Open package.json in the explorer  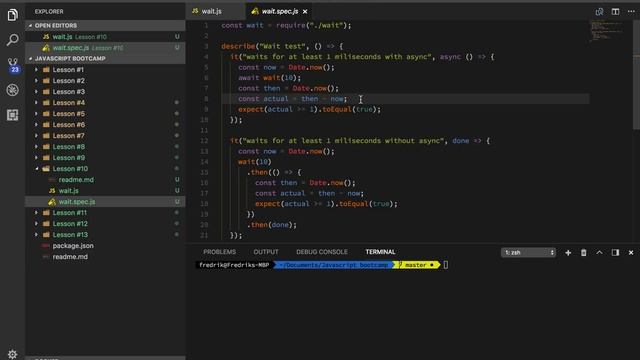[105, 246]
